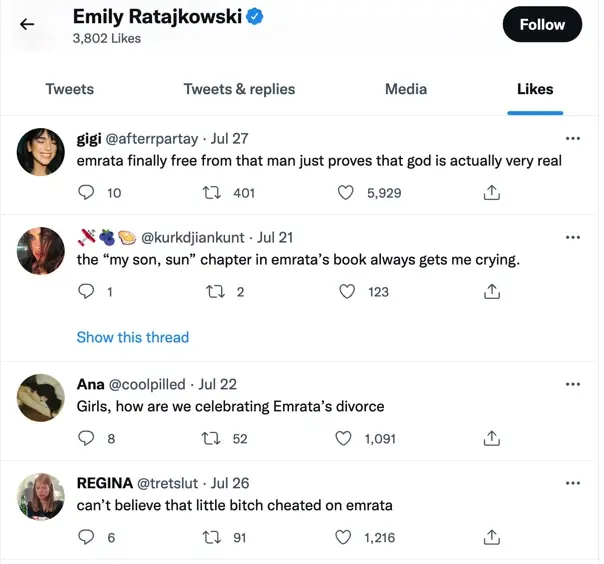Open more options on @kurkdjiankunt's tweet
This screenshot has width=604, height=564.
(573, 238)
